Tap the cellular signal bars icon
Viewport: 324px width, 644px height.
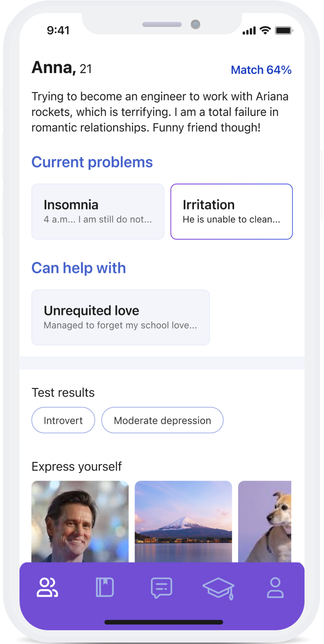[x=249, y=31]
